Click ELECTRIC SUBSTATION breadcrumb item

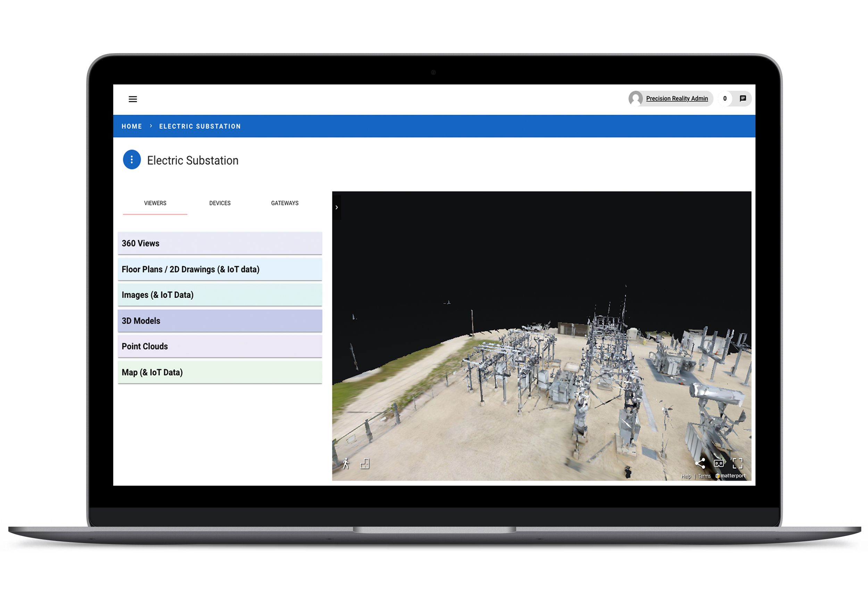[x=200, y=126]
